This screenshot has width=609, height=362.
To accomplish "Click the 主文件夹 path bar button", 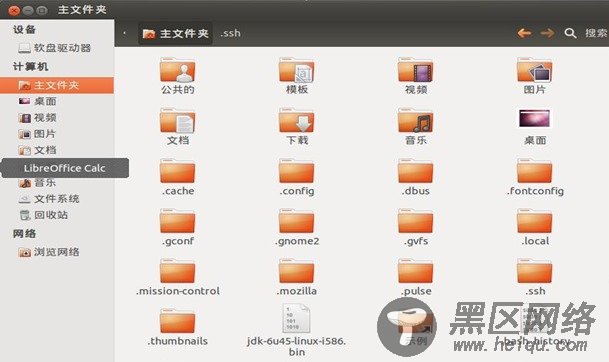I will pos(176,34).
